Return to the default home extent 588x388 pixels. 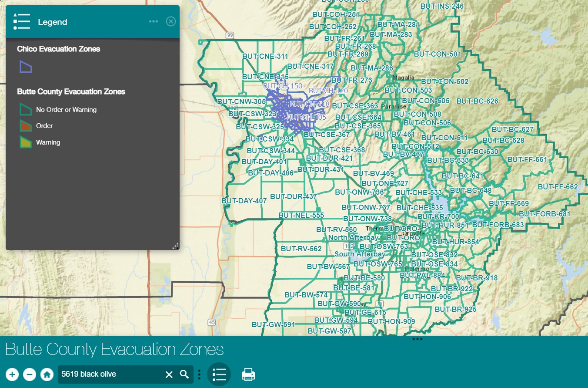pyautogui.click(x=47, y=374)
